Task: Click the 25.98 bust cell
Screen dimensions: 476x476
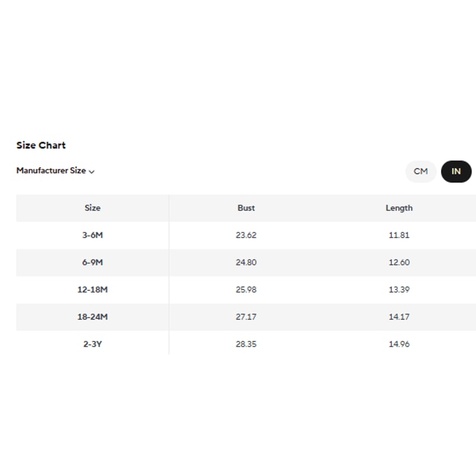Action: [246, 290]
